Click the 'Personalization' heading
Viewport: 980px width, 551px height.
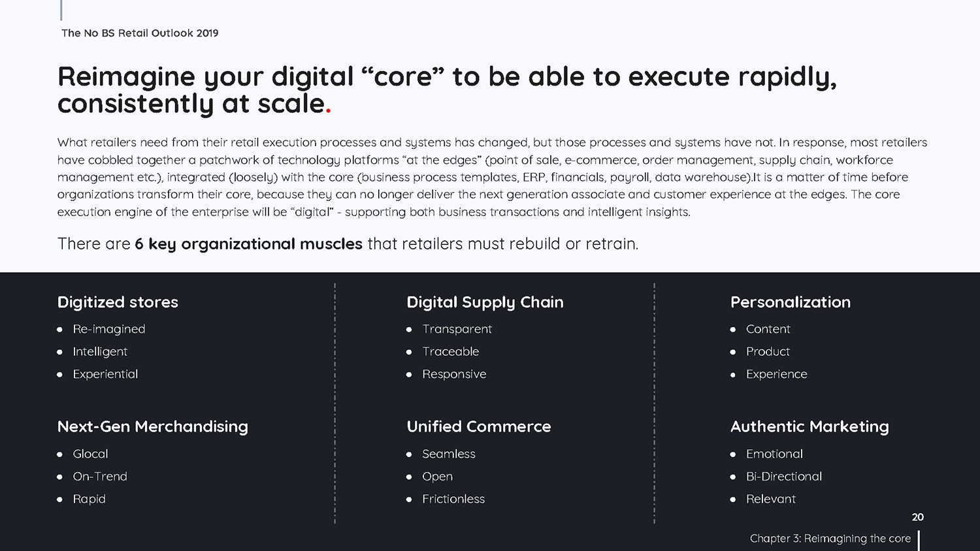tap(791, 302)
